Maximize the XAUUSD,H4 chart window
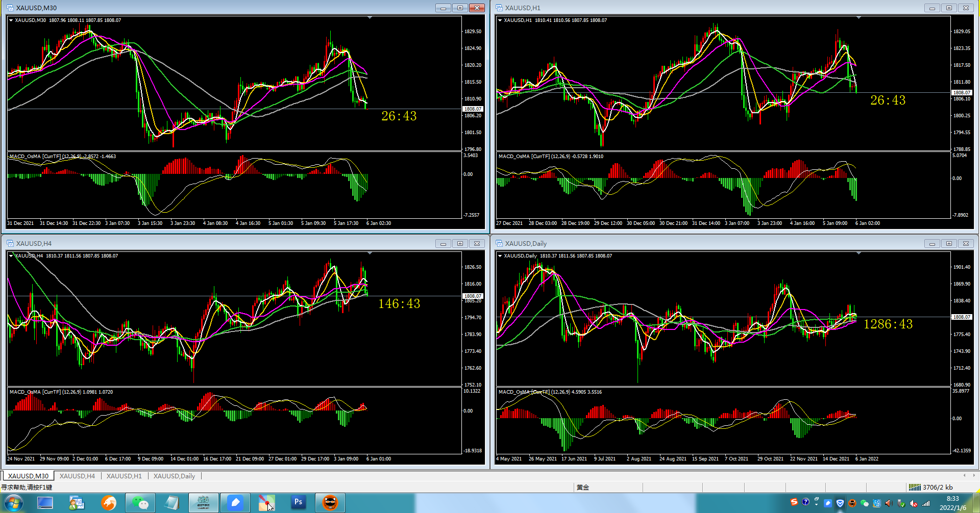Image resolution: width=980 pixels, height=513 pixels. (x=460, y=243)
